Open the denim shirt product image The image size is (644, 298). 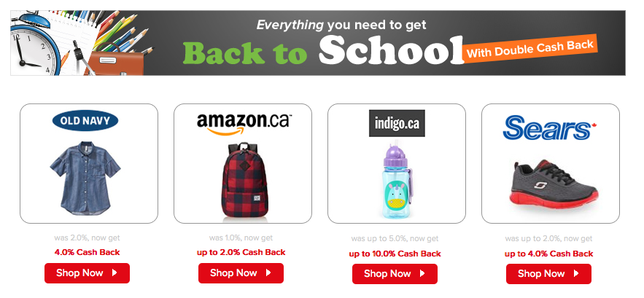(85, 178)
